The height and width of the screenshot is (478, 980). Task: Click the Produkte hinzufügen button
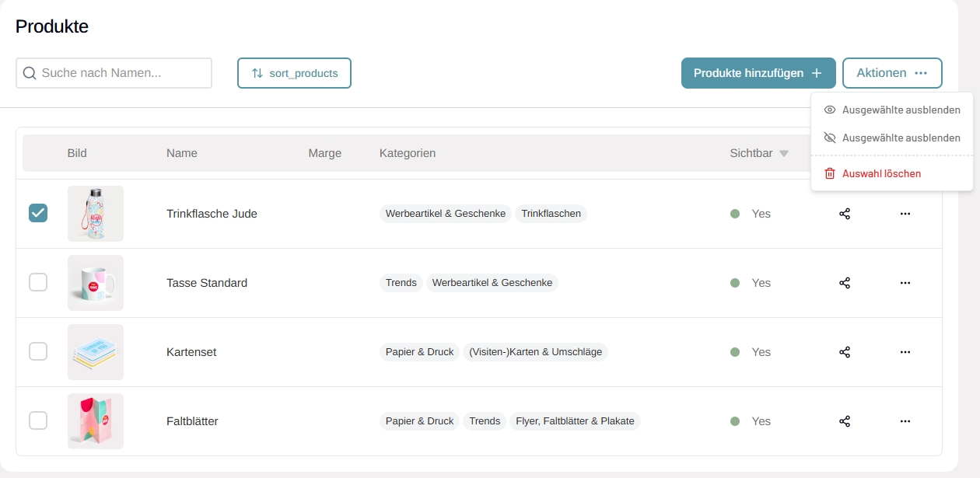(758, 73)
